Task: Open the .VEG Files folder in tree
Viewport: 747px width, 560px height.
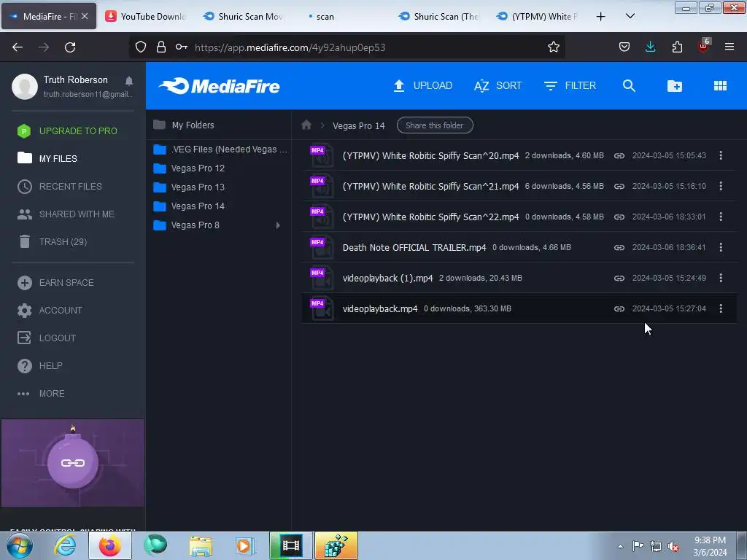Action: 220,149
